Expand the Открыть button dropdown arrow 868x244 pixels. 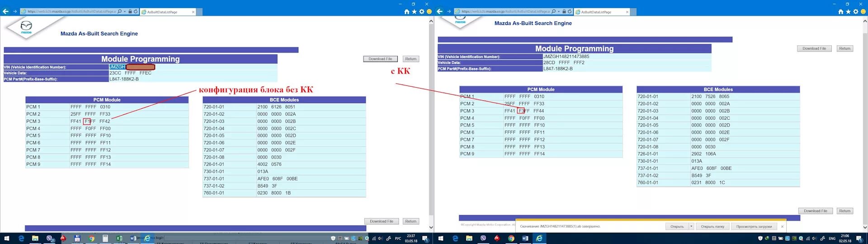click(691, 227)
